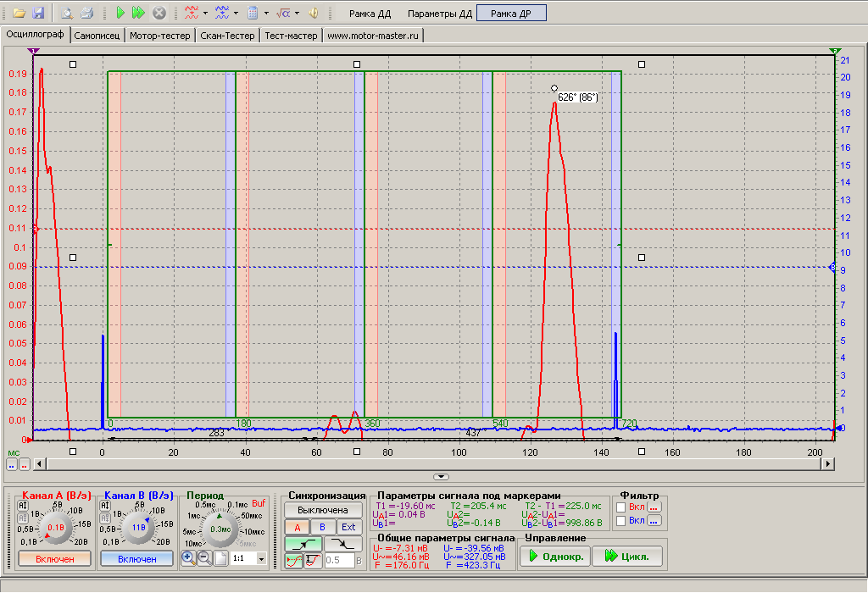Click the horizontal scrollbar right arrow
Screen dimensions: 868x593
pos(827,463)
